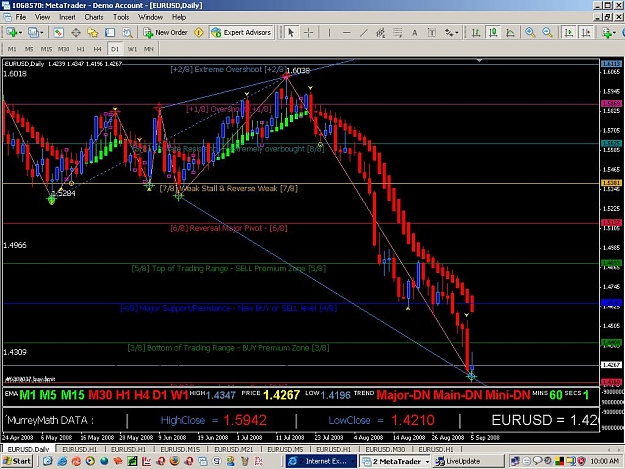Switch to the EURUSD.M30 chart tab
This screenshot has height=469, width=625.
point(385,449)
